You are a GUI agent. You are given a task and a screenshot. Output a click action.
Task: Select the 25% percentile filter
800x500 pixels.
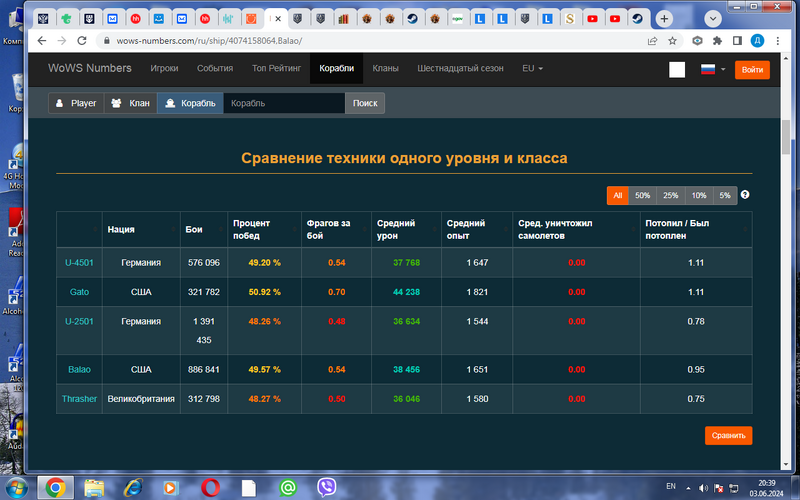coord(670,195)
